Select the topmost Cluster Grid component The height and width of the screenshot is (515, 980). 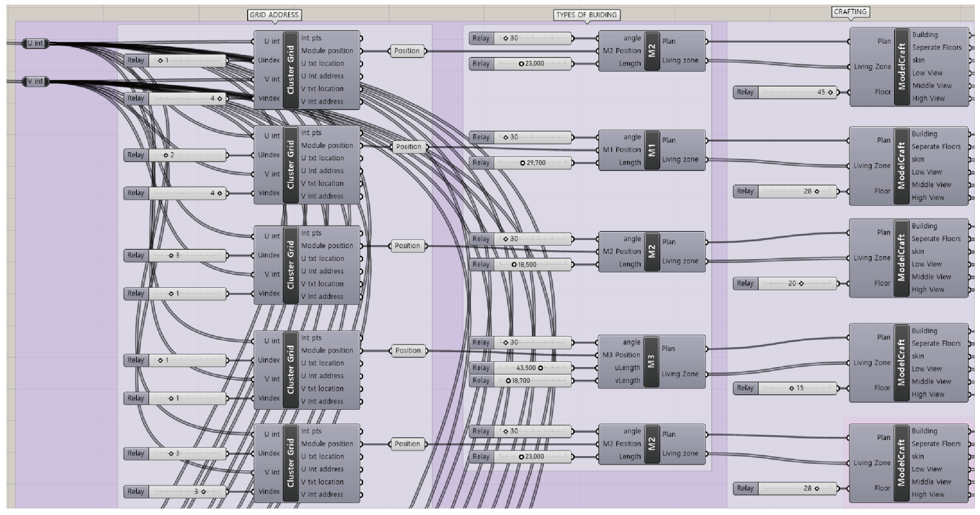tap(291, 70)
